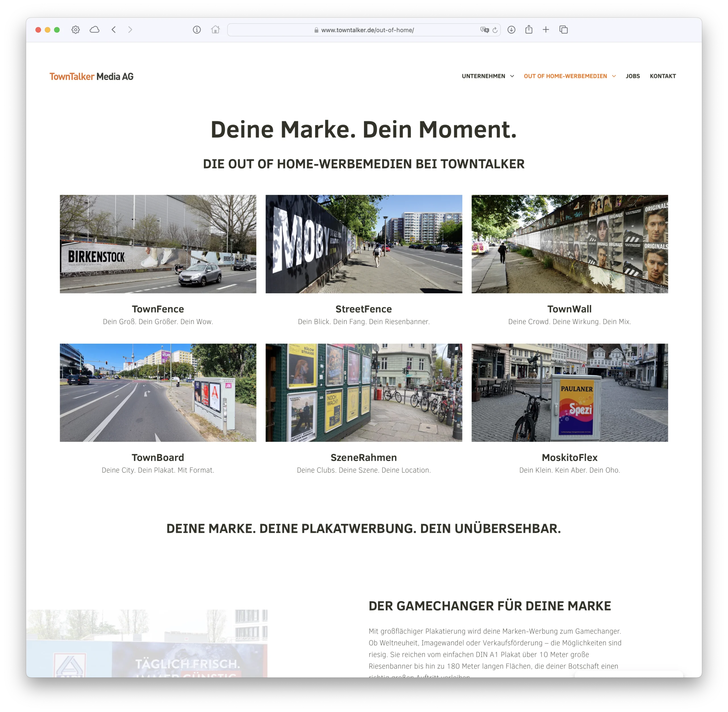The image size is (728, 712).
Task: Open the Kontakt menu item
Action: 663,76
